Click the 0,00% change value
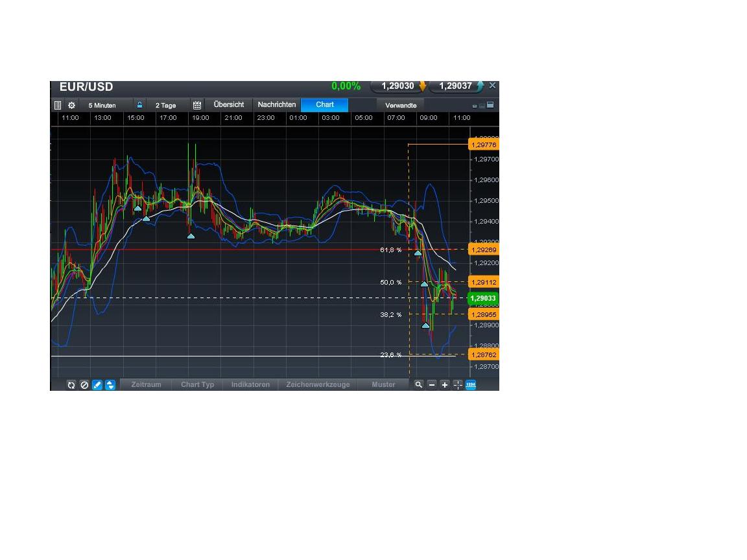 point(346,86)
